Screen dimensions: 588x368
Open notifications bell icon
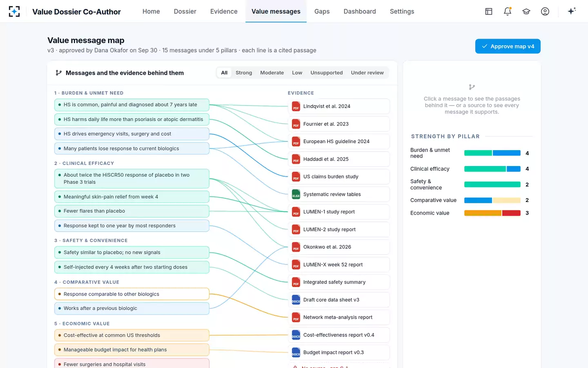coord(508,11)
